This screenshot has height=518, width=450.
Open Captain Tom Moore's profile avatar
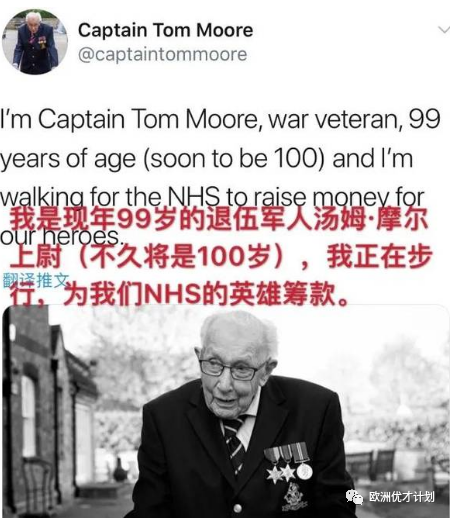pyautogui.click(x=35, y=41)
